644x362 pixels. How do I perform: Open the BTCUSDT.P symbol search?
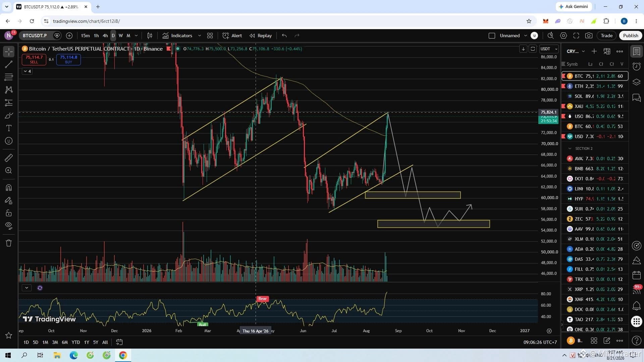coord(35,36)
